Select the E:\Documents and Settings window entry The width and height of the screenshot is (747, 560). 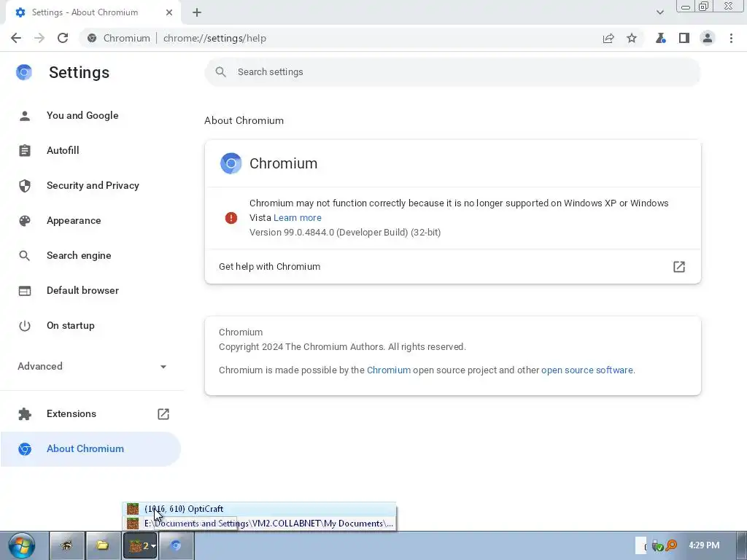[259, 524]
